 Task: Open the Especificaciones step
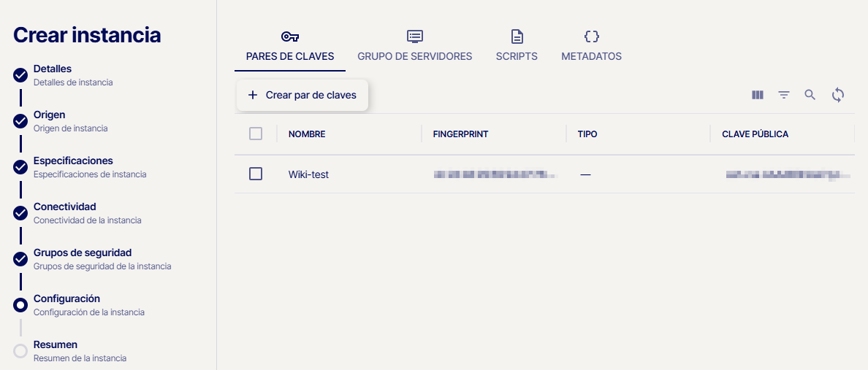pyautogui.click(x=73, y=161)
